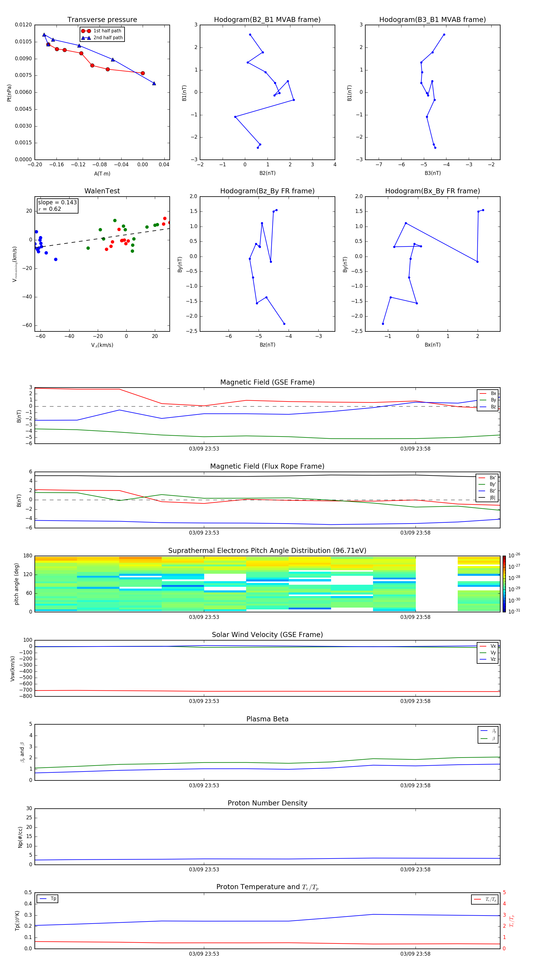
Task: Click the "A(T·m)" x-axis label
Action: click(x=102, y=174)
